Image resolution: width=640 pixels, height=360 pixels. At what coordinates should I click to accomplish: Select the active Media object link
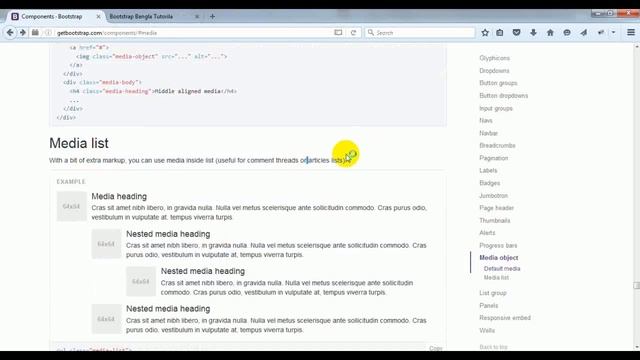tap(498, 258)
